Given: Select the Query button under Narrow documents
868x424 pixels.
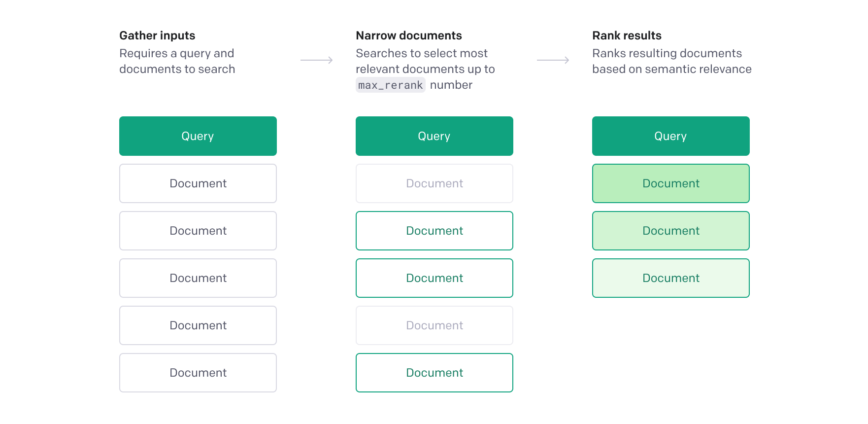Looking at the screenshot, I should tap(434, 136).
